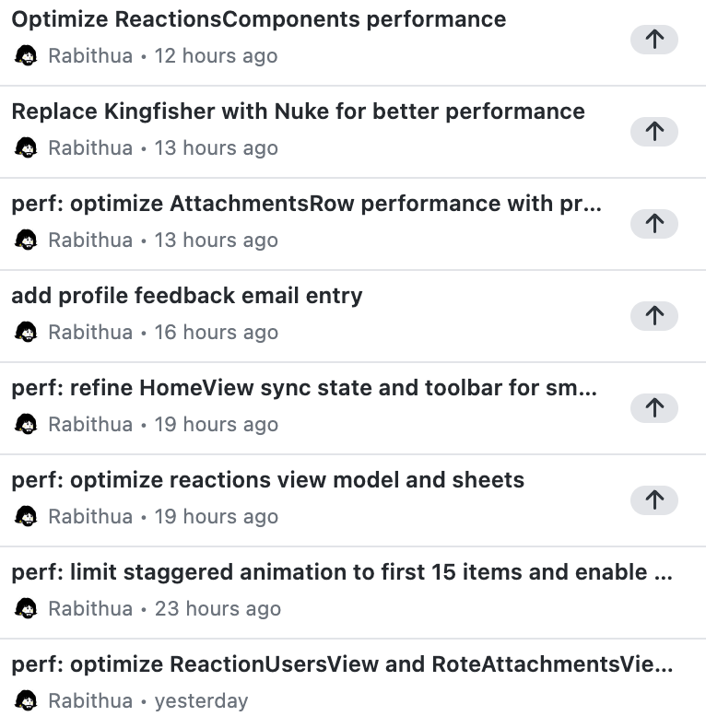Open 'perf: optimize ReactionUsersView' commit
Viewport: 706px width, 728px height.
[x=341, y=664]
